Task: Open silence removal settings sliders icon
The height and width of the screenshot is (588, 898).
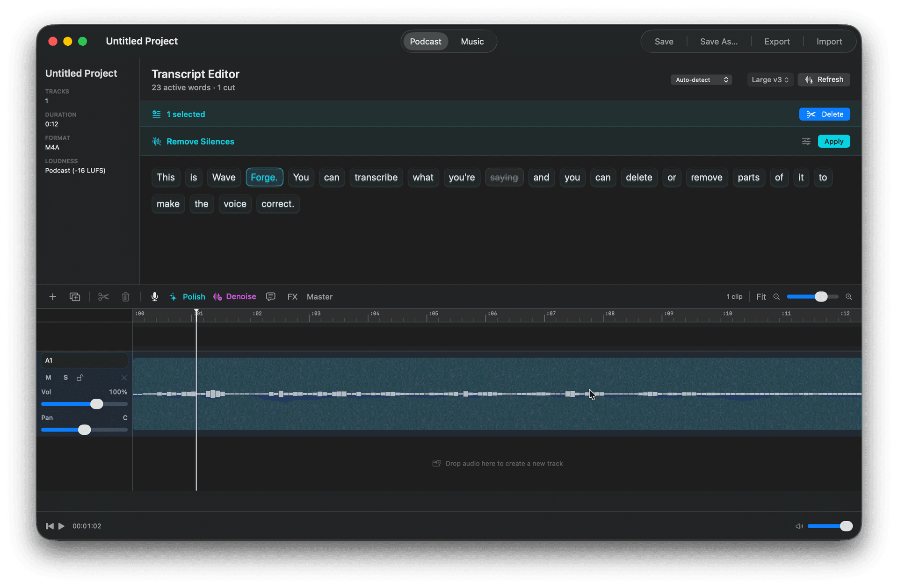Action: 806,142
